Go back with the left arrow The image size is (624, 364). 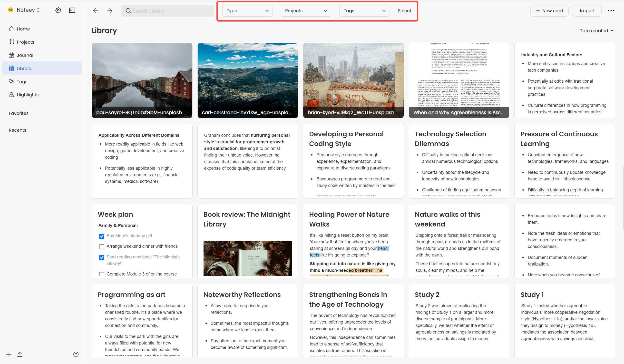pyautogui.click(x=96, y=11)
